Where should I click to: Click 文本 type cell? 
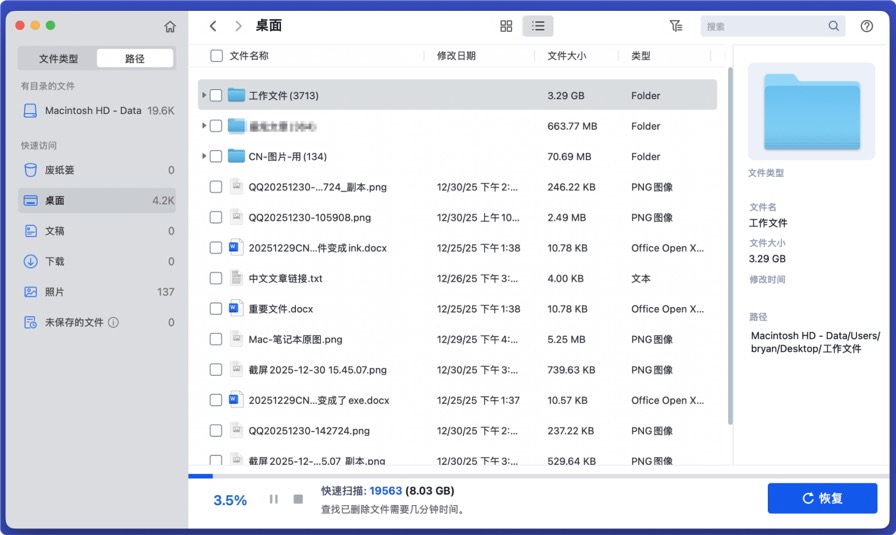pos(641,278)
